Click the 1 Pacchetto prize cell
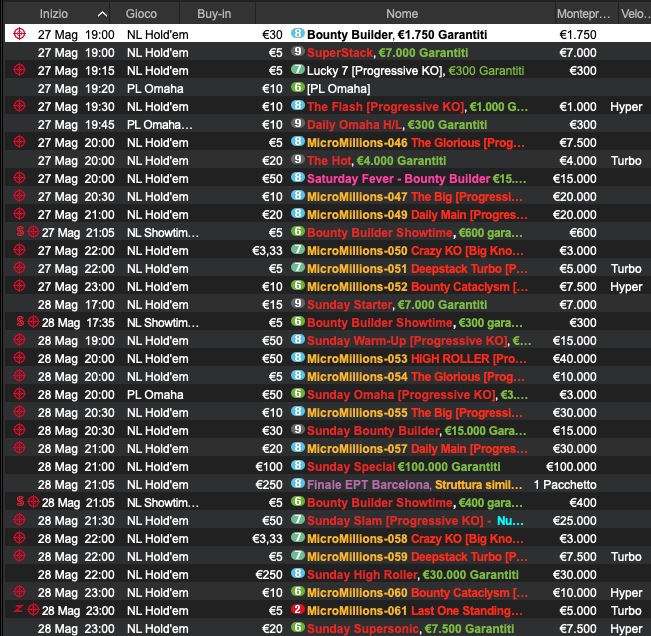Image resolution: width=651 pixels, height=636 pixels. (565, 484)
